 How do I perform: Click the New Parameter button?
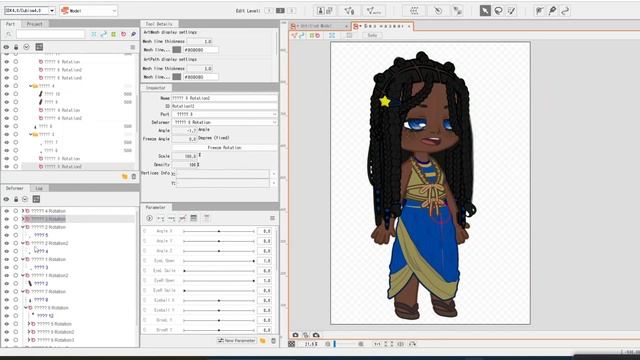click(x=236, y=340)
